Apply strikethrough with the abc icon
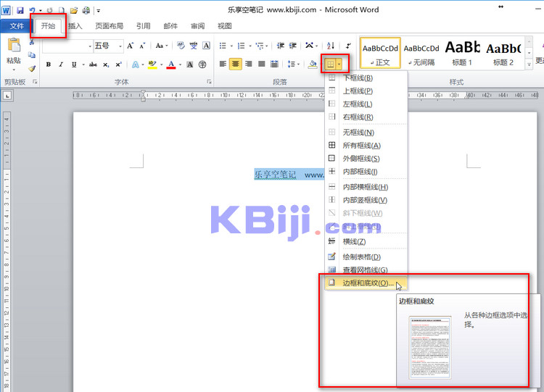The width and height of the screenshot is (544, 392). 93,64
